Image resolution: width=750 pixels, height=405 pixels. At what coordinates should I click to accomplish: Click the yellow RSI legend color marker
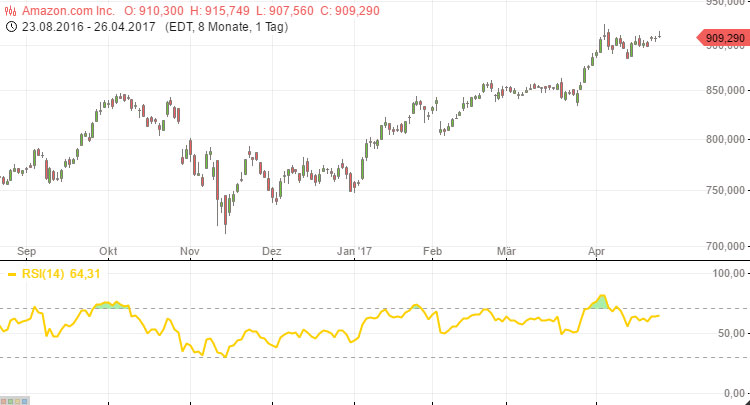(x=12, y=274)
